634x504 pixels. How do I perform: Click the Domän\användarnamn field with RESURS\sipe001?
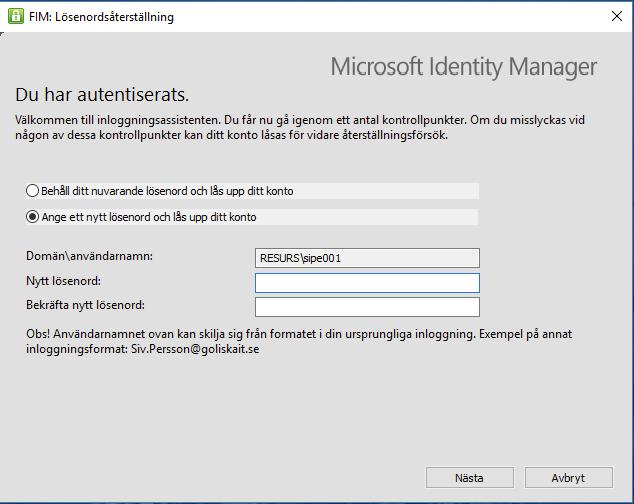[367, 258]
